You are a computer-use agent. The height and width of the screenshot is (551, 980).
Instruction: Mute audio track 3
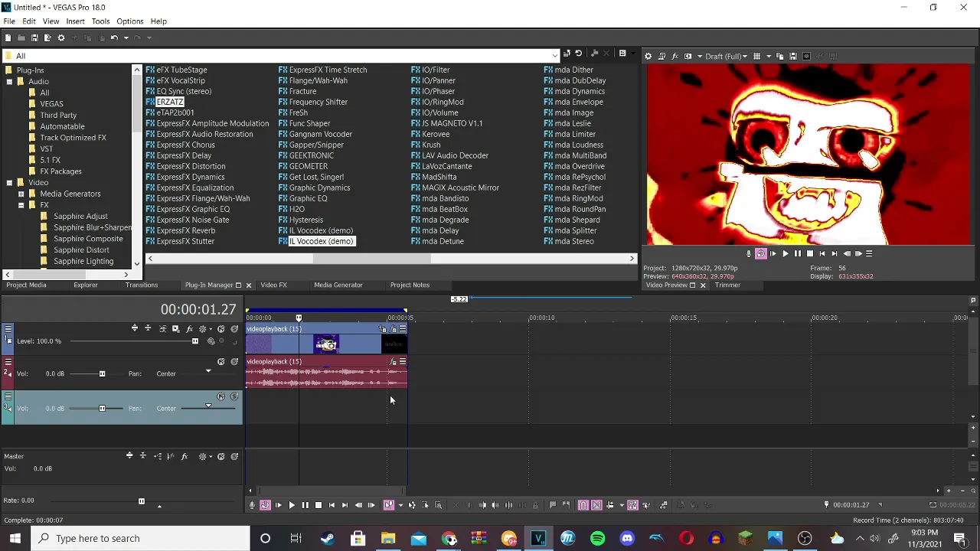[x=220, y=396]
